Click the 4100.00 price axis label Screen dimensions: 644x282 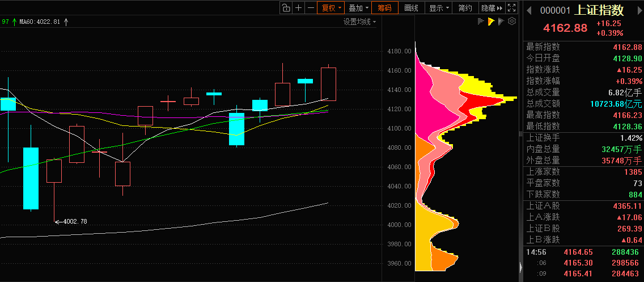(399, 129)
